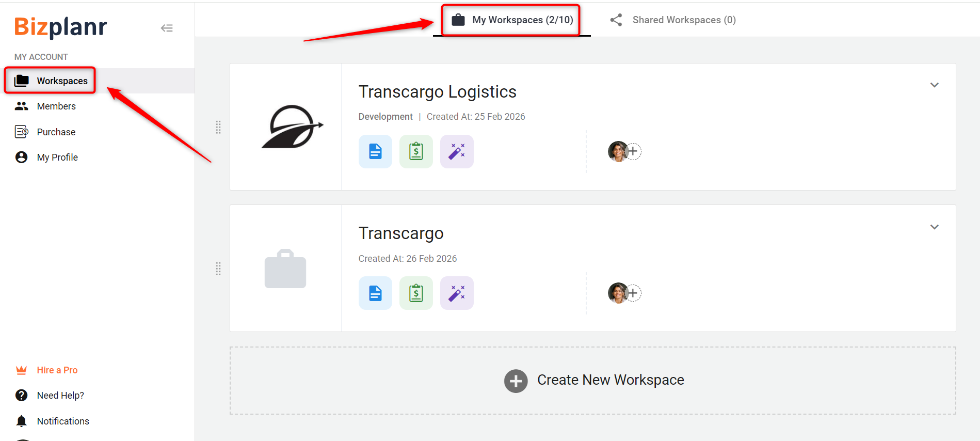Switch to Shared Workspaces (0) tab

coord(673,20)
